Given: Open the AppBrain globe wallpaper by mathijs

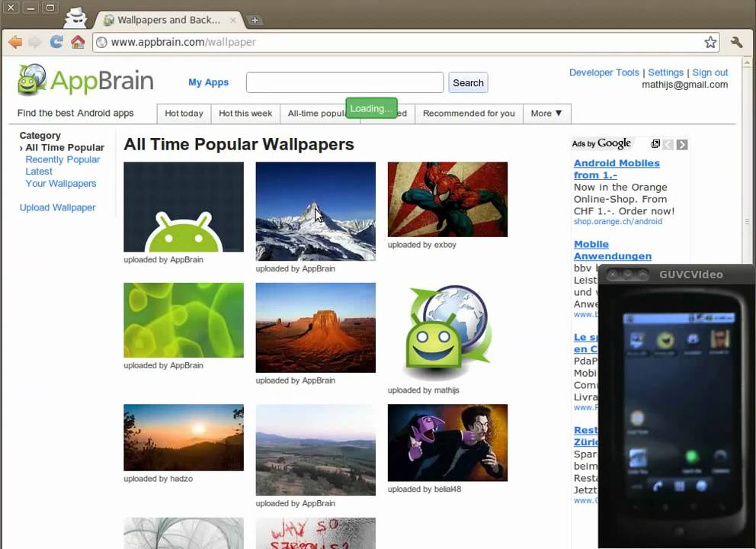Looking at the screenshot, I should (x=447, y=332).
